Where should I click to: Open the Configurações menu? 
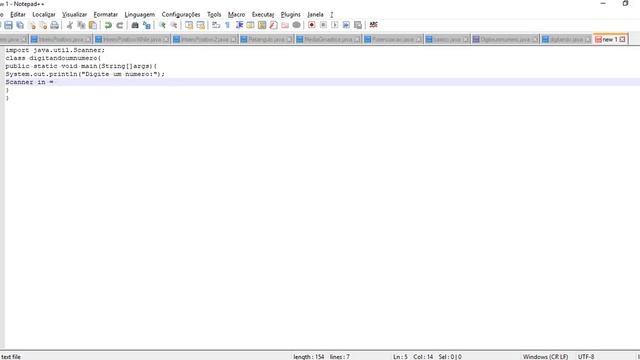tap(181, 14)
